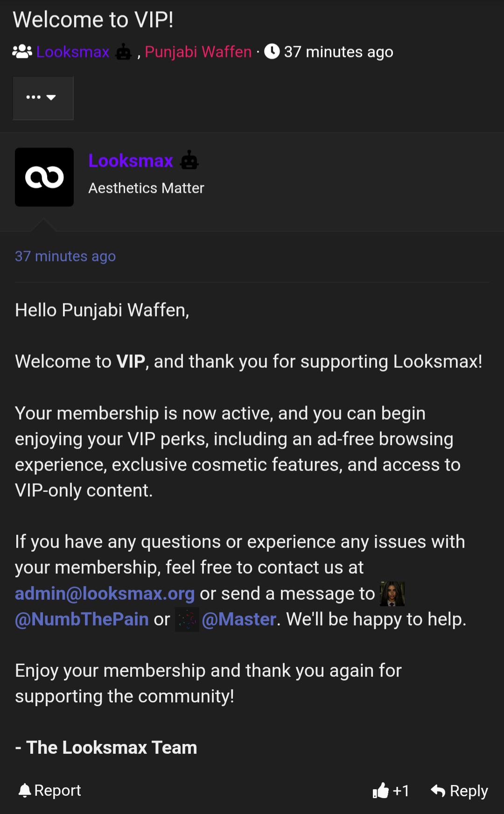Screen dimensions: 504x814
Task: Click the Welcome to VIP! conversation title
Action: coord(93,20)
